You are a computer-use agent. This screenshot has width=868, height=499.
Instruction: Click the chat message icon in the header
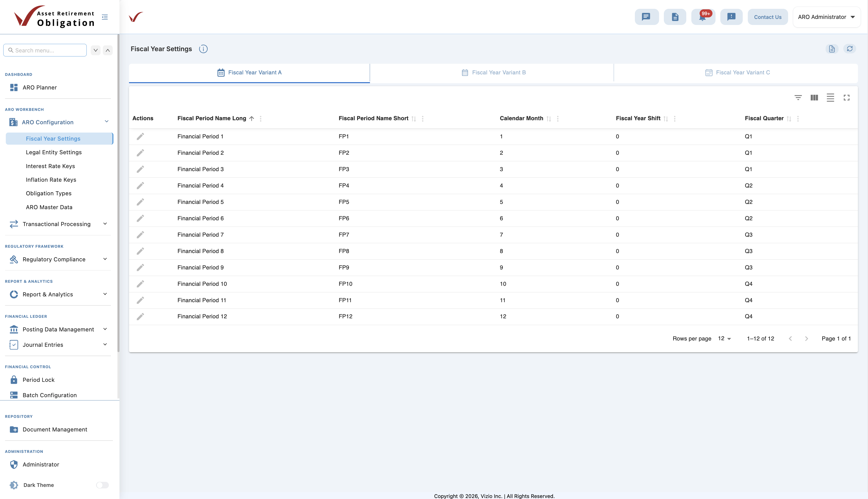point(647,16)
